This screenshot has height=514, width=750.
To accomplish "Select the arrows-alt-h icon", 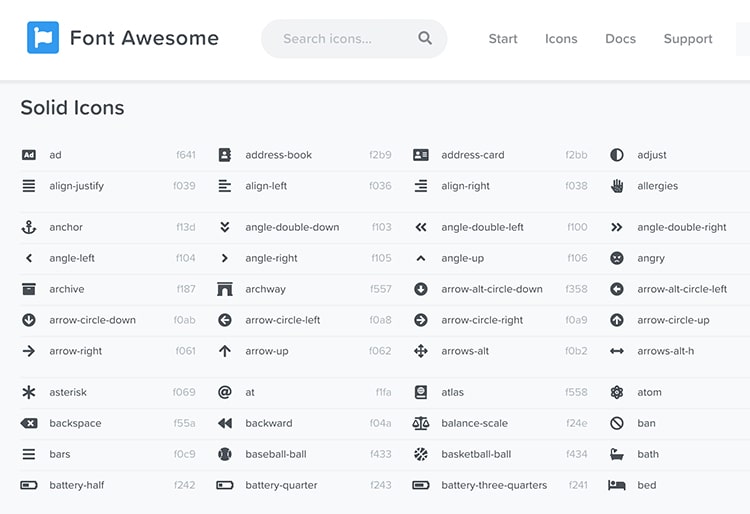I will (617, 351).
